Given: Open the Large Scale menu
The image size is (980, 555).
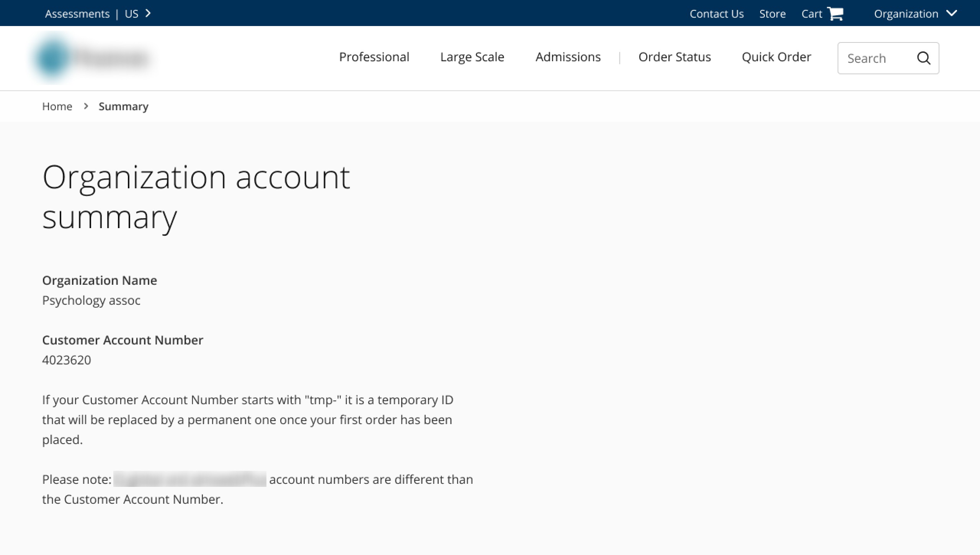Looking at the screenshot, I should [472, 57].
